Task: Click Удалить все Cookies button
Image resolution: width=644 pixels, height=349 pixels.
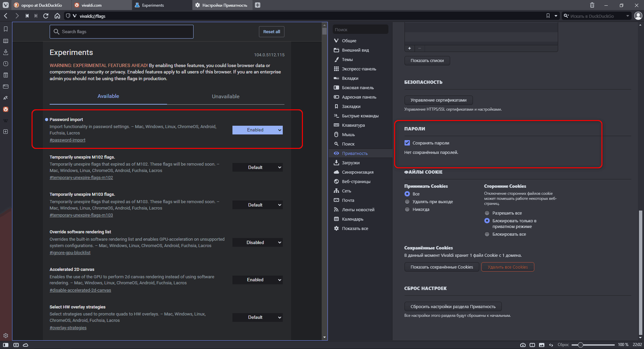Action: point(508,267)
